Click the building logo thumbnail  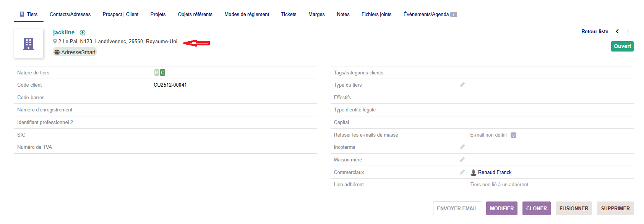coord(29,44)
